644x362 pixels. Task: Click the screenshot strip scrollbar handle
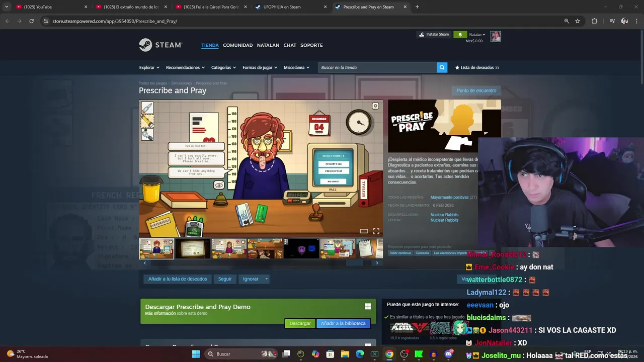(x=355, y=263)
